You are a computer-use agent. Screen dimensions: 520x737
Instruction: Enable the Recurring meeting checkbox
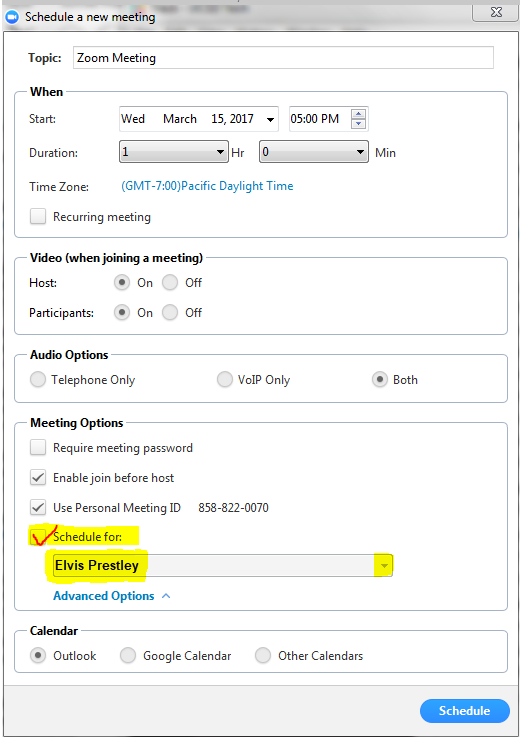tap(38, 217)
